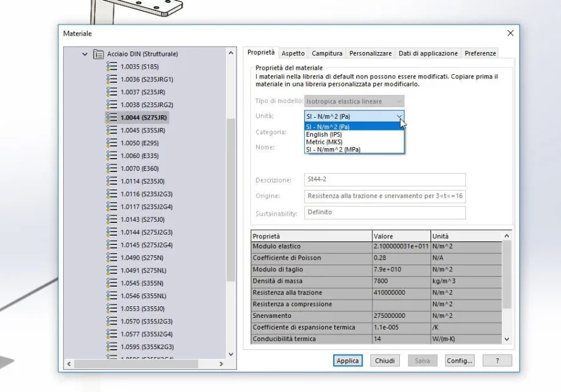Open the Config... button
Viewport: 561px width, 392px height.
click(x=459, y=361)
